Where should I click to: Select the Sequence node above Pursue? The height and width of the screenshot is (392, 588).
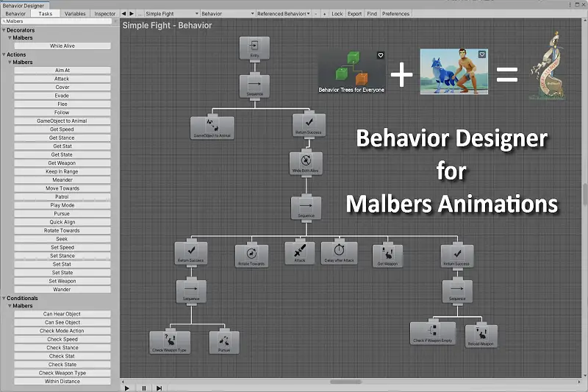(191, 291)
